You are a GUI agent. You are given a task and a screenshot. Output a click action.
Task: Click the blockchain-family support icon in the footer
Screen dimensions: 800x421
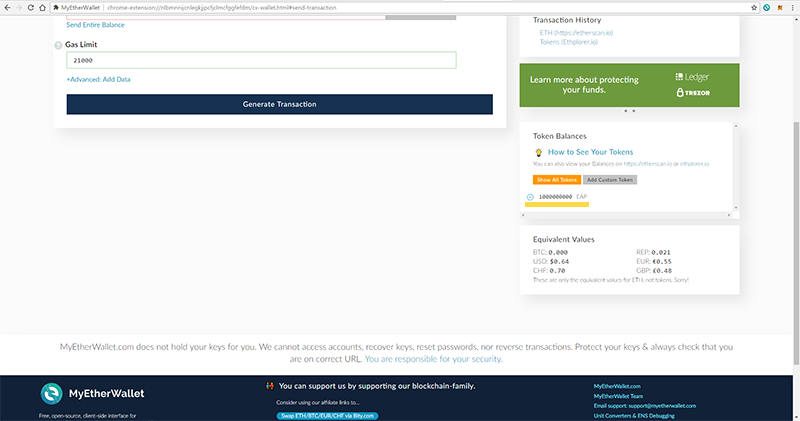tap(270, 386)
